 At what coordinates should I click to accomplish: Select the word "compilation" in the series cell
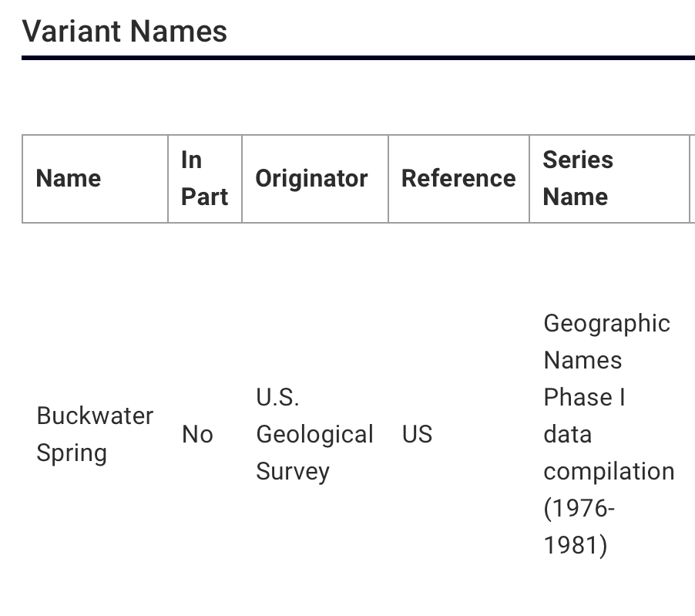609,471
